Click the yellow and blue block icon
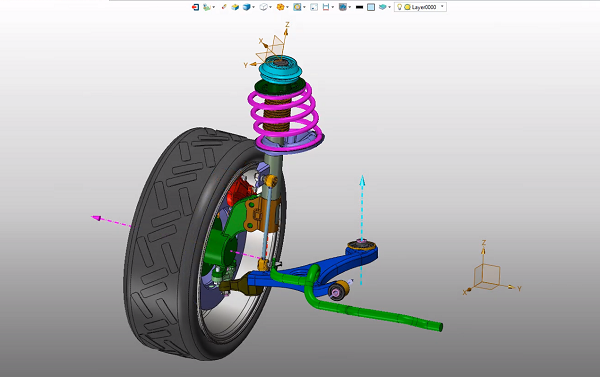 click(235, 7)
